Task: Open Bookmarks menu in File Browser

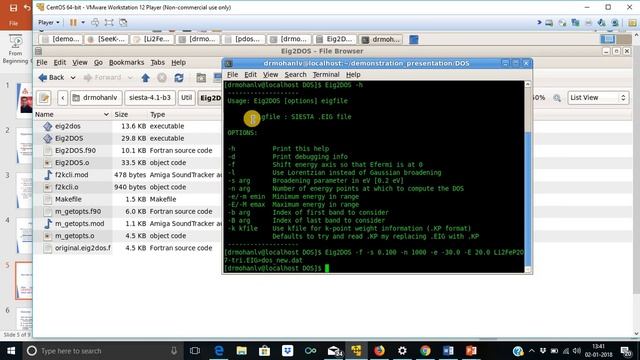Action: [127, 62]
